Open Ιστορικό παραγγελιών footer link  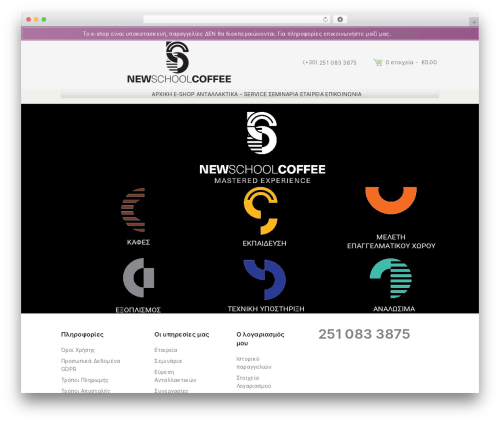(254, 363)
